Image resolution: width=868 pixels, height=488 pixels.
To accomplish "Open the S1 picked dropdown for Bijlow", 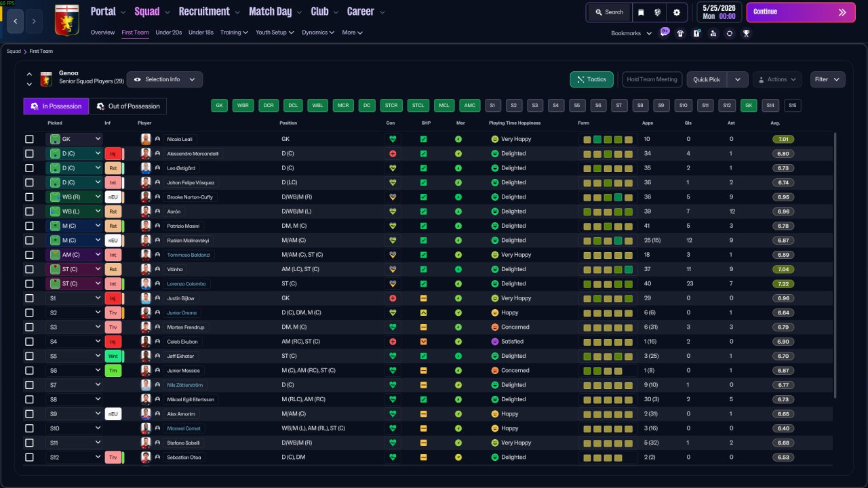I will (x=74, y=298).
